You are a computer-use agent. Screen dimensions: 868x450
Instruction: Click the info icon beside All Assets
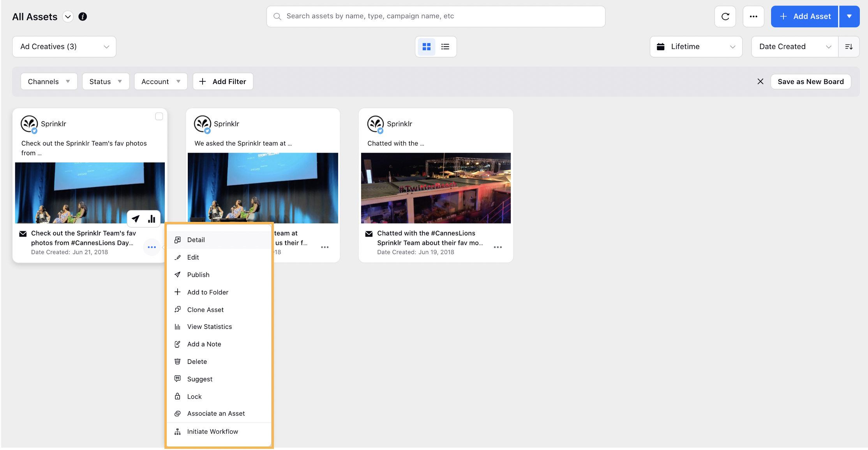tap(83, 16)
